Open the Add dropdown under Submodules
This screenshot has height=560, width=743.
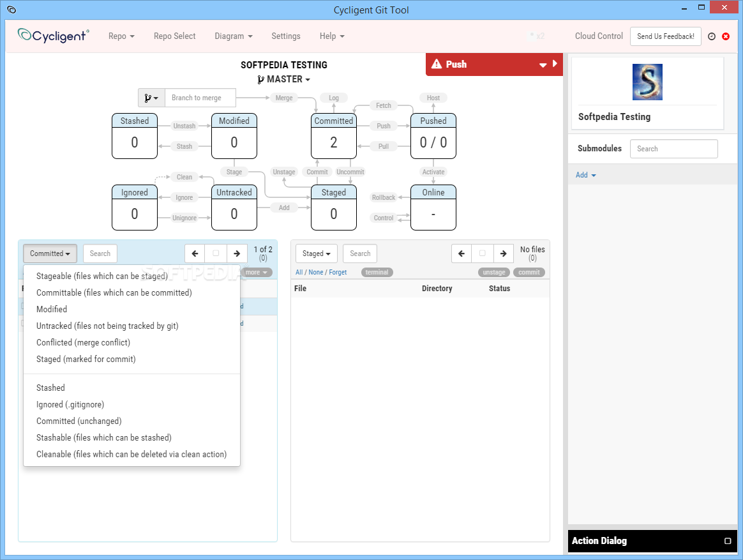click(x=586, y=175)
